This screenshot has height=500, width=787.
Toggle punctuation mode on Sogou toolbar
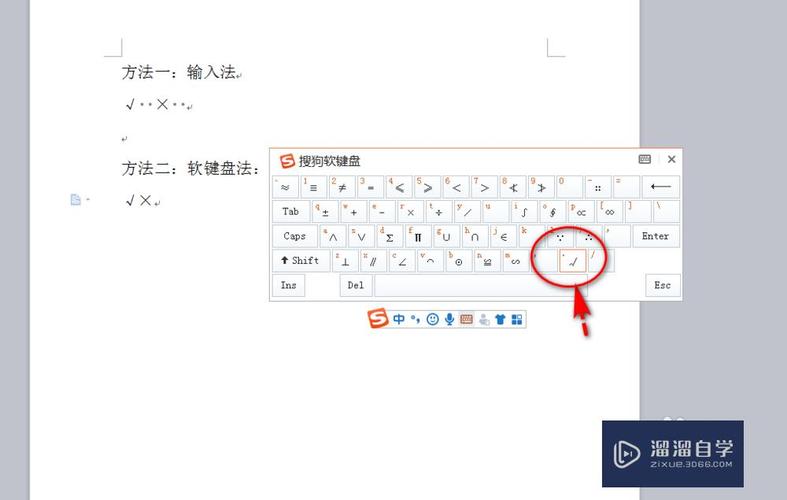(416, 319)
